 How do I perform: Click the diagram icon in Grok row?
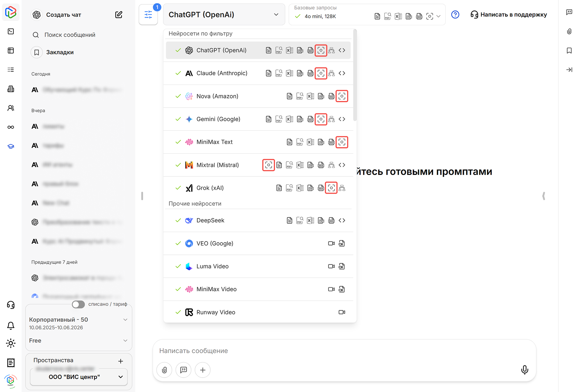pos(342,188)
